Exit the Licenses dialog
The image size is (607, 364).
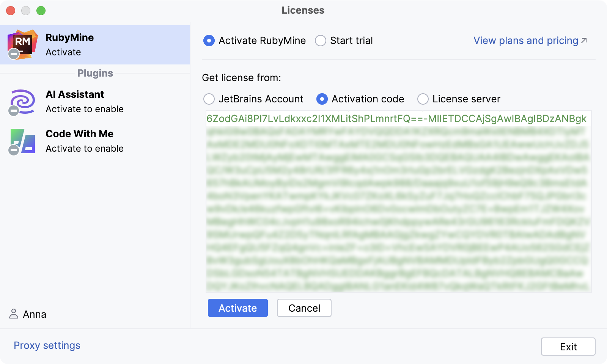tap(568, 346)
